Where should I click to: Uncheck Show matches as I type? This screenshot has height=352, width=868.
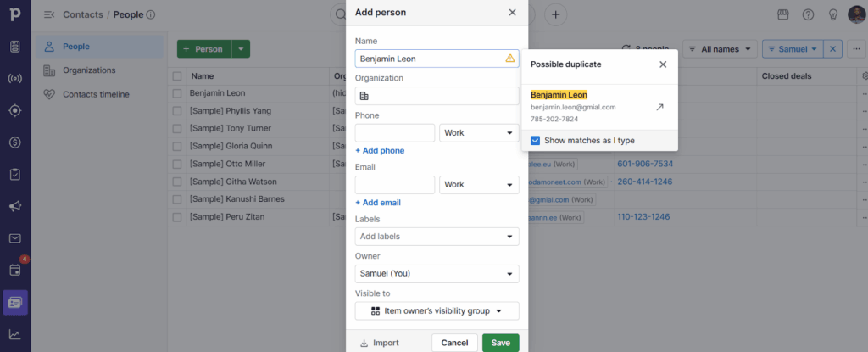[536, 141]
